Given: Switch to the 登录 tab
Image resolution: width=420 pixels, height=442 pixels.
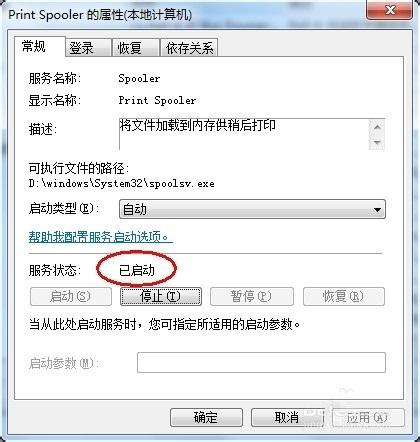Looking at the screenshot, I should 88,48.
